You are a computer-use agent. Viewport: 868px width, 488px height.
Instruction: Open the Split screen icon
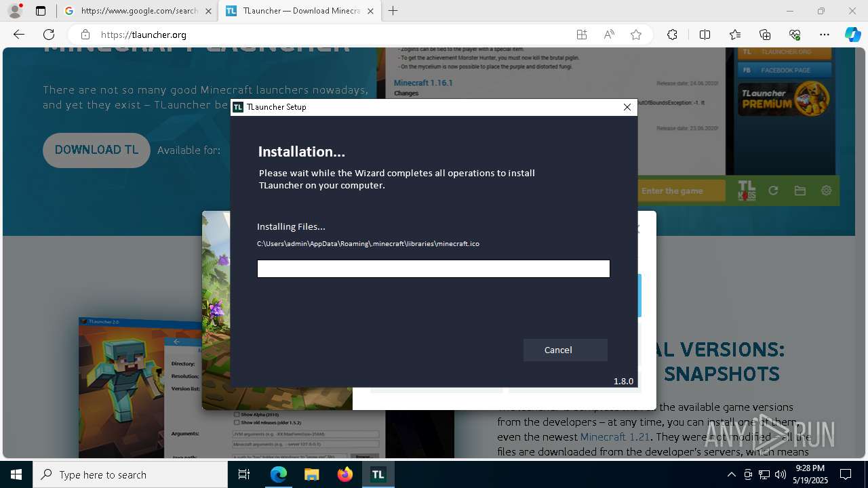point(705,35)
